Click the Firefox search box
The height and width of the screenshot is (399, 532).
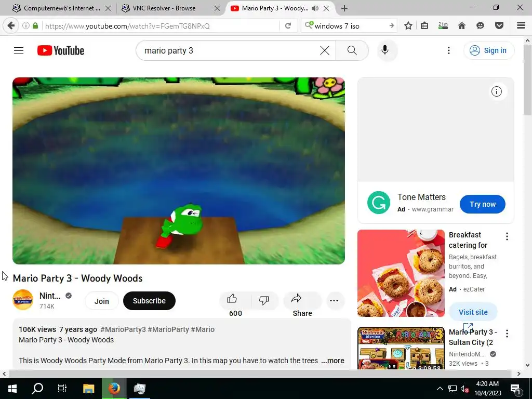(350, 26)
